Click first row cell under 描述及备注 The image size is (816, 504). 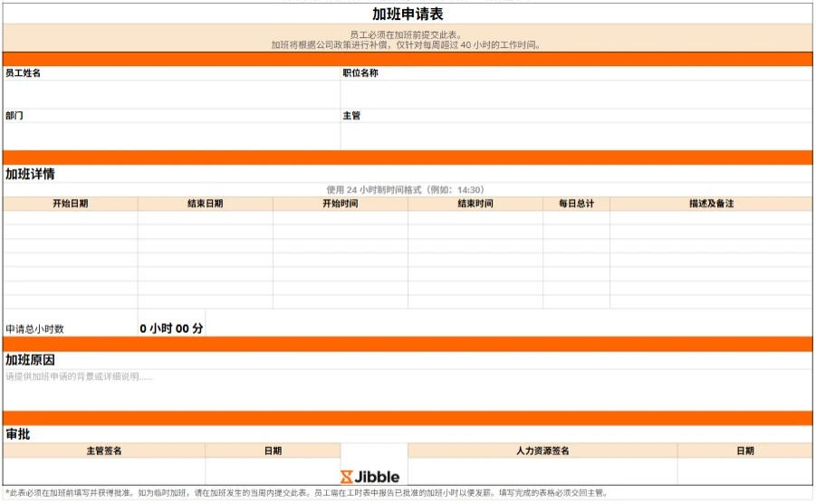tap(711, 218)
